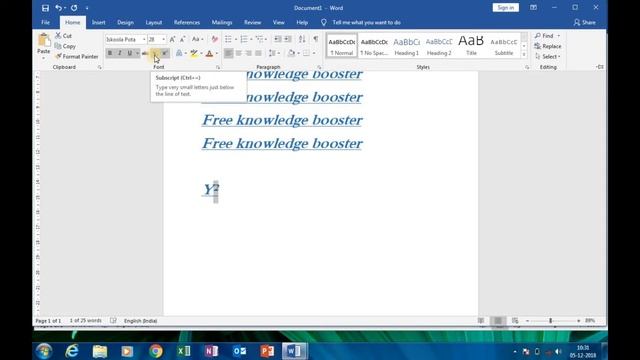This screenshot has height=360, width=640.
Task: Open the Paste options dropdown arrow
Action: (44, 58)
